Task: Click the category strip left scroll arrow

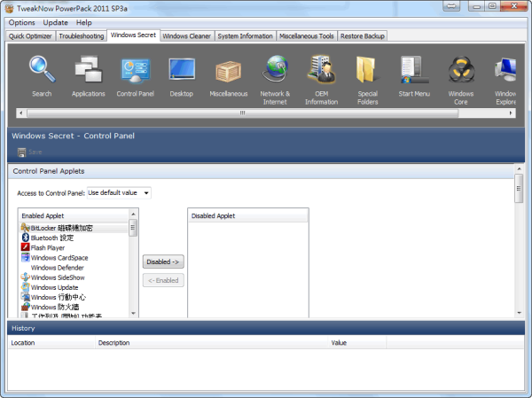Action: click(x=21, y=113)
